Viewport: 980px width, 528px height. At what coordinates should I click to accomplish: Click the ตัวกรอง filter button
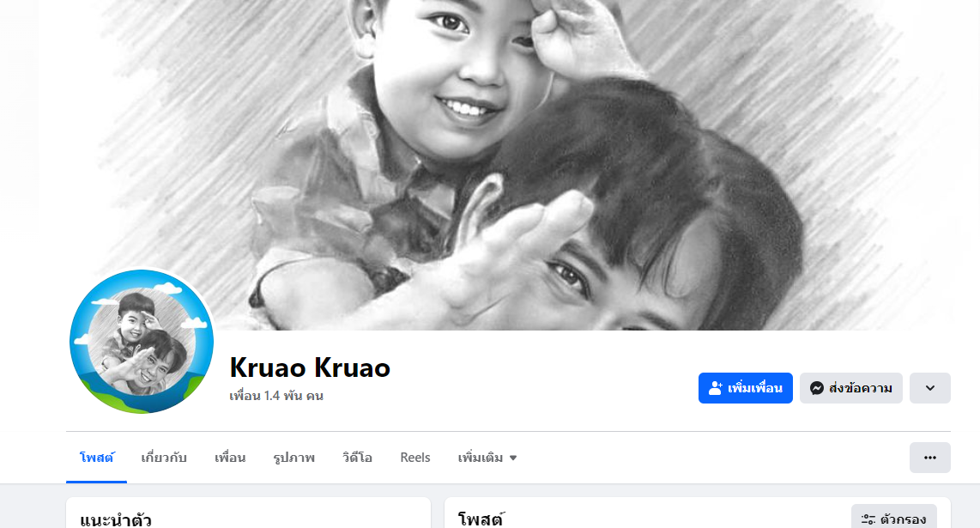893,517
